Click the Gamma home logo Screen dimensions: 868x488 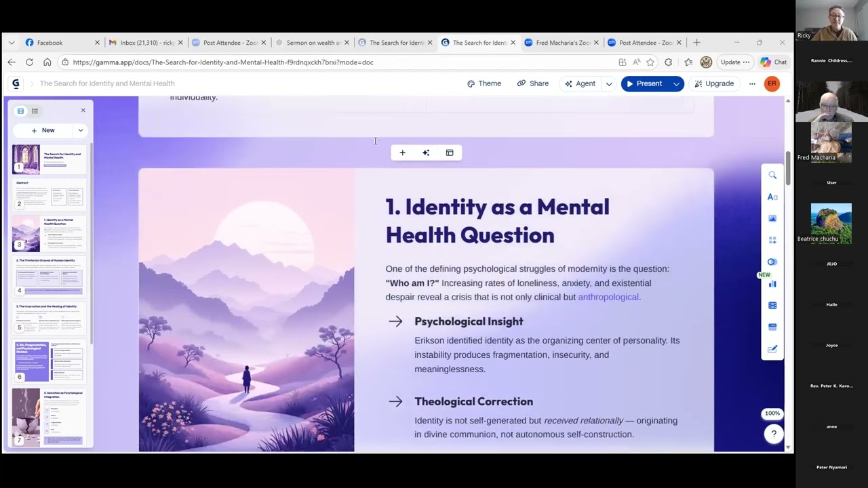16,83
